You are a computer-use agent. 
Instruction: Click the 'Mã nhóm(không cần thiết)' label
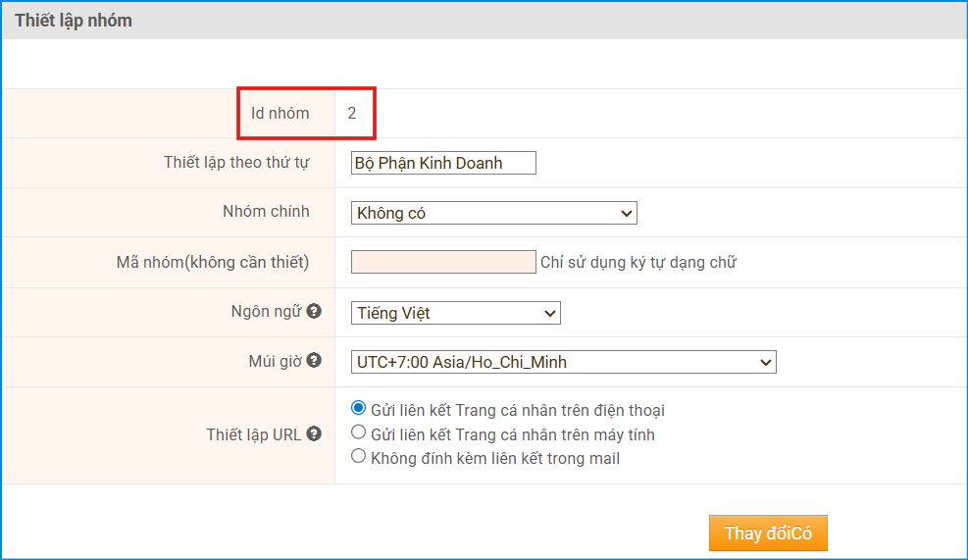coord(213,262)
